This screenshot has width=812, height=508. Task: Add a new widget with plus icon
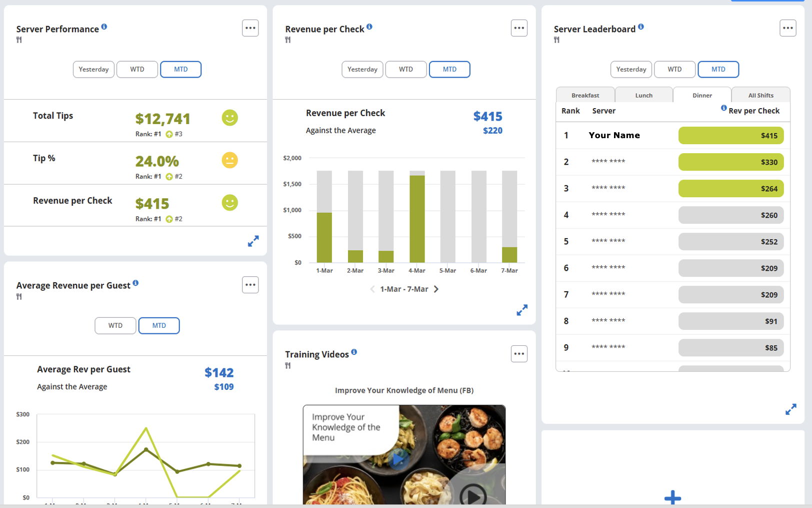click(673, 497)
